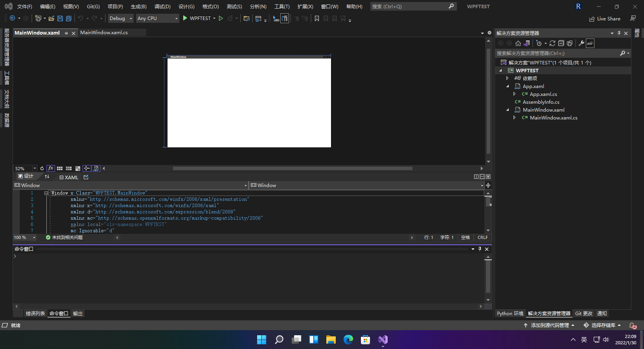The width and height of the screenshot is (644, 349).
Task: Open Properties wrench icon in Solution Explorer
Action: [x=581, y=43]
